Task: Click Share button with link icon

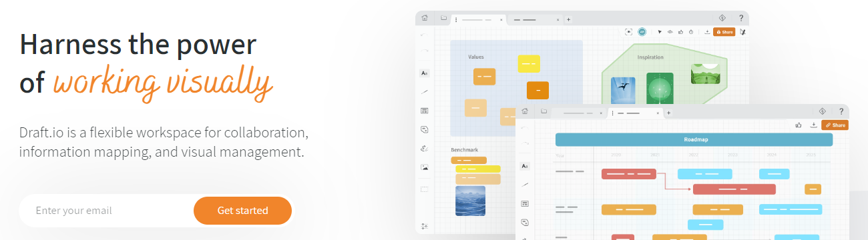Action: pos(835,125)
